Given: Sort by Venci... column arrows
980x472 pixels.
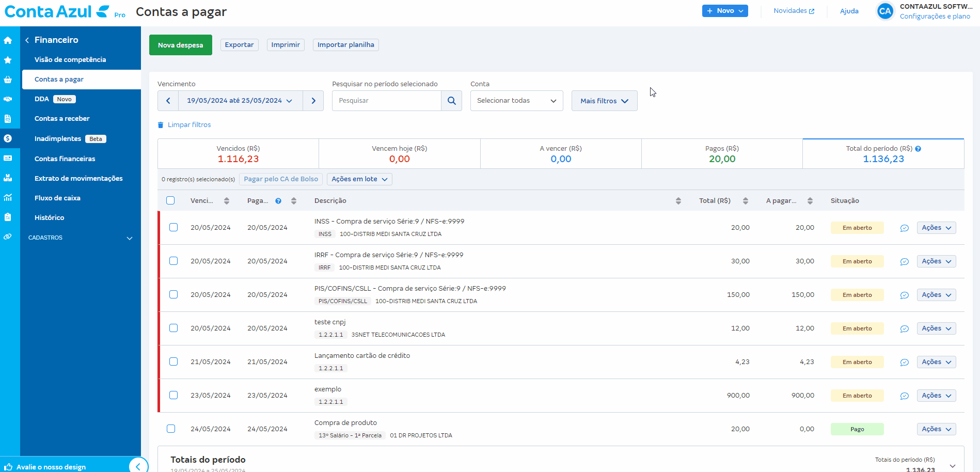Looking at the screenshot, I should 227,201.
